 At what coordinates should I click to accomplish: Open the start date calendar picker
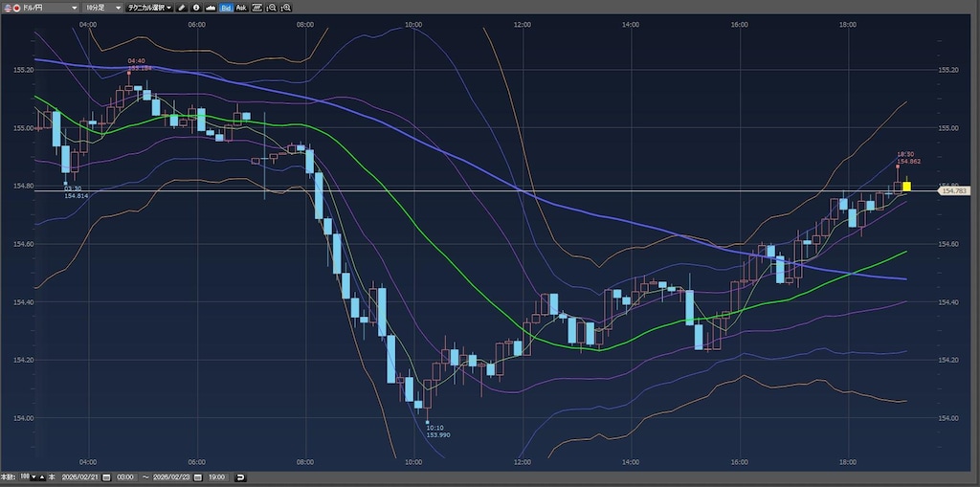coord(106,476)
